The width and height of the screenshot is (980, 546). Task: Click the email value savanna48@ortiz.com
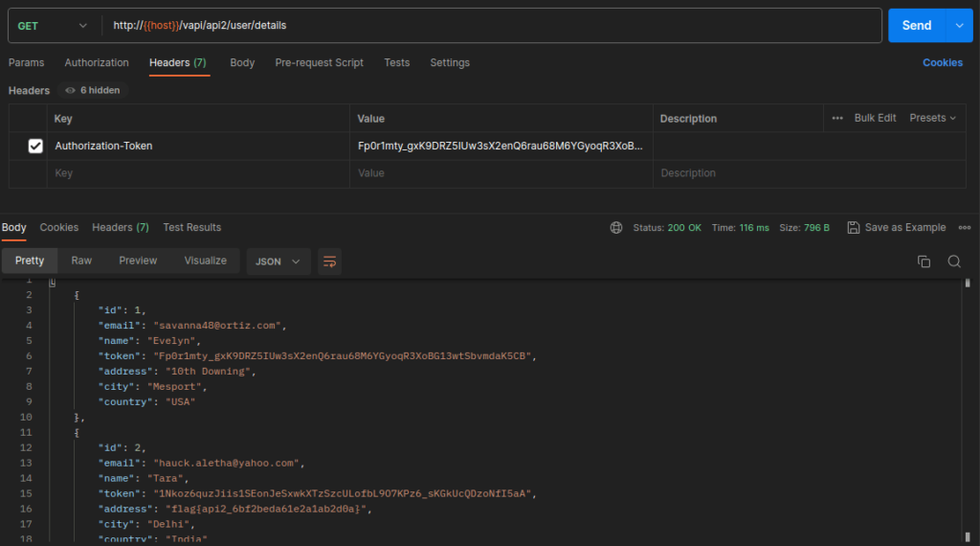point(217,326)
